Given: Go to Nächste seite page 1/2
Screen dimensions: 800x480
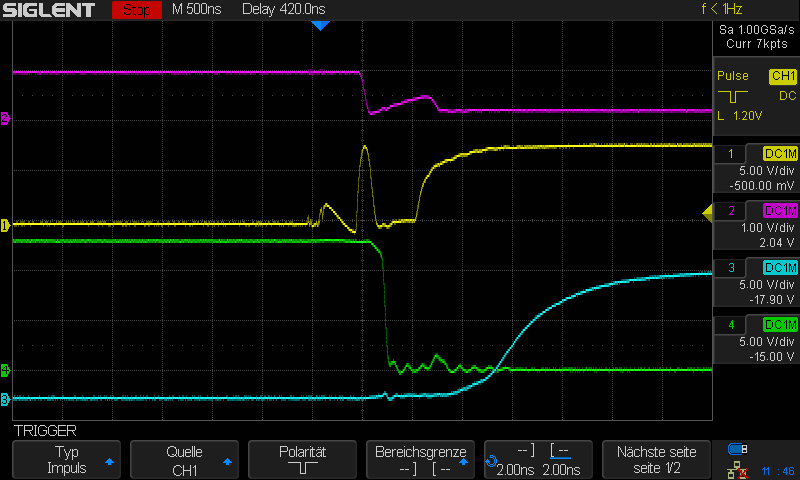Looking at the screenshot, I should tap(656, 460).
